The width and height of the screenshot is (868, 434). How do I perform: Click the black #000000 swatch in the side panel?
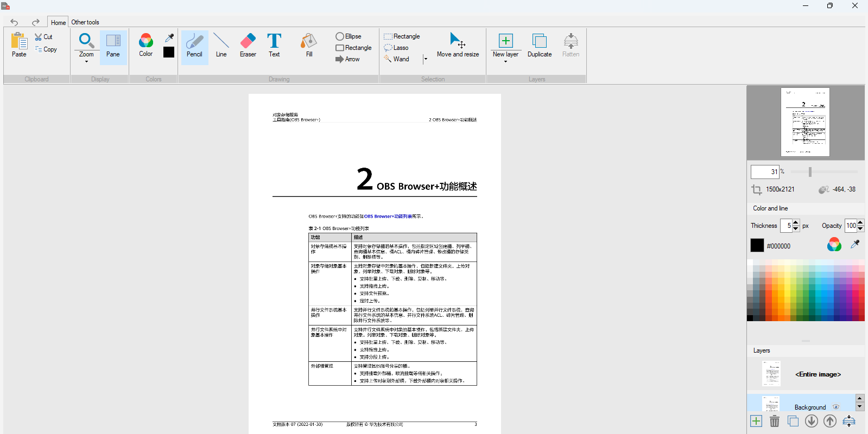click(757, 245)
